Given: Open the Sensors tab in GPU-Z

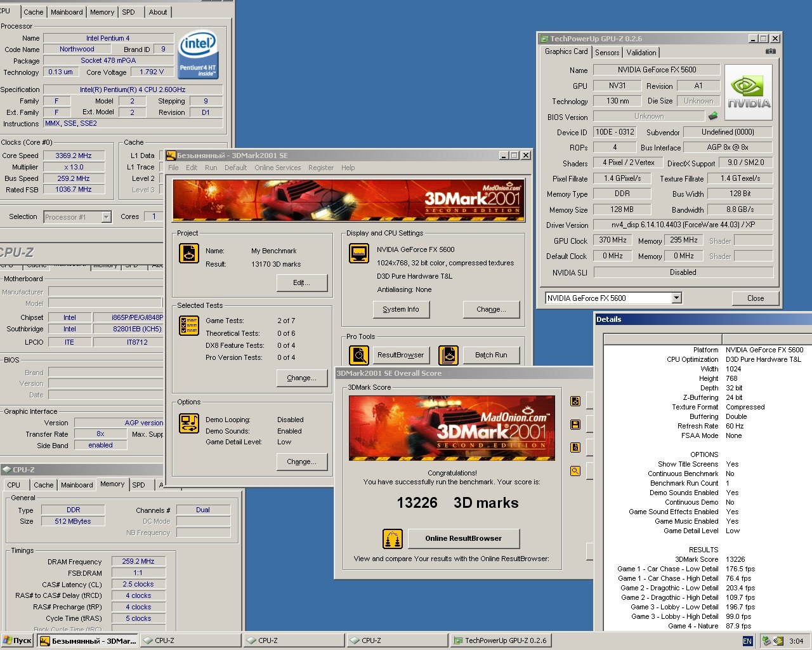Looking at the screenshot, I should click(607, 53).
